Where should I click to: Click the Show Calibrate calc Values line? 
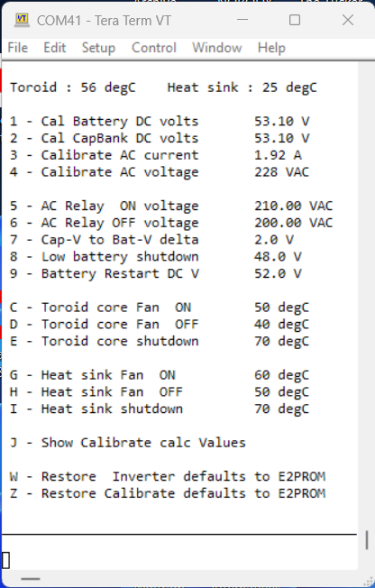coord(128,443)
